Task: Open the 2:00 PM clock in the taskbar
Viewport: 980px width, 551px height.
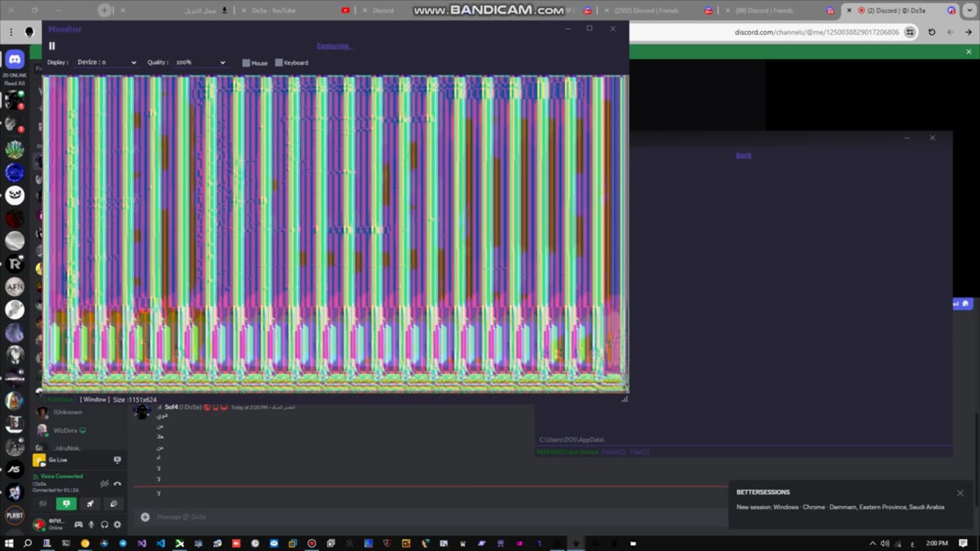Action: pyautogui.click(x=936, y=543)
